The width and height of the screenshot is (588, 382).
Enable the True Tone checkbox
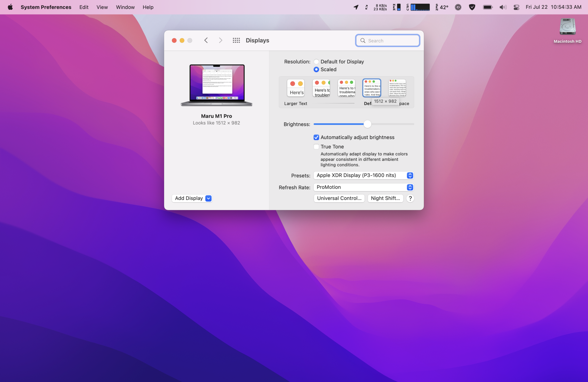click(316, 147)
